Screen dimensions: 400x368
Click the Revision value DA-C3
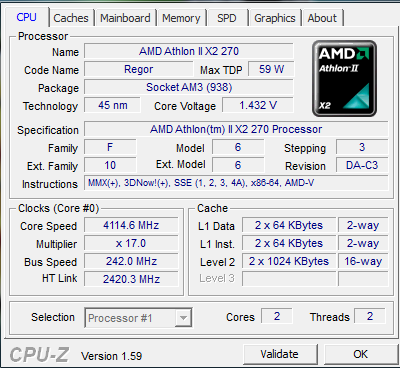(x=362, y=165)
